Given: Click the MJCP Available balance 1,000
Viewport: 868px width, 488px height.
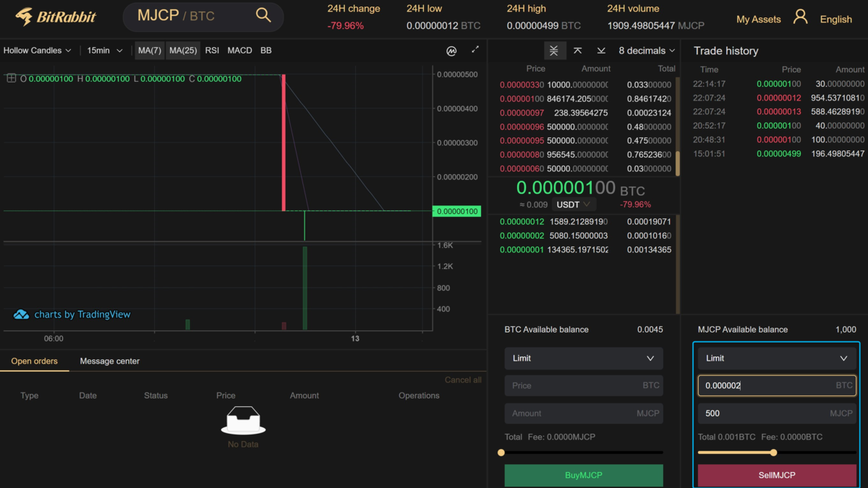Looking at the screenshot, I should [846, 330].
